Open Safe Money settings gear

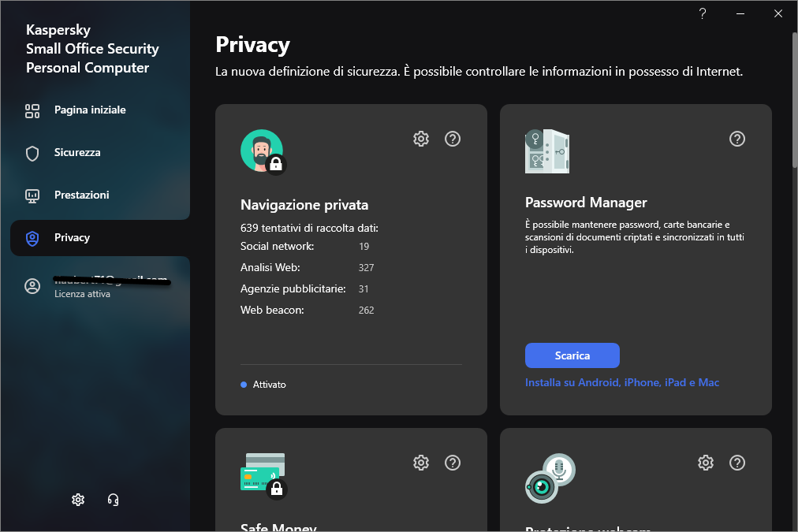(421, 463)
